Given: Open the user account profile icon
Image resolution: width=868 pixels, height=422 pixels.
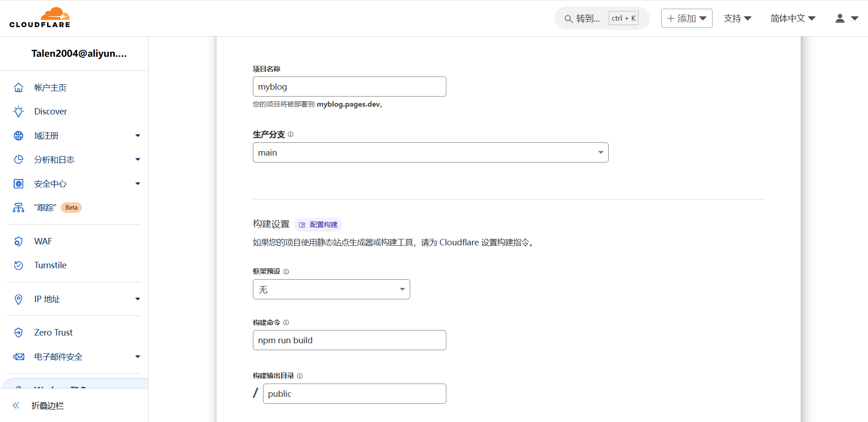Looking at the screenshot, I should coord(840,18).
